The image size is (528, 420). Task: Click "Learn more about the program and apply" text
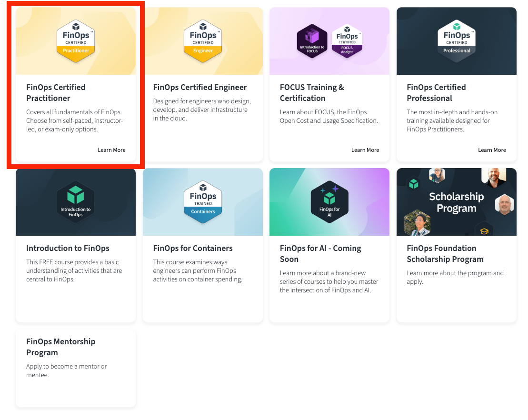(455, 278)
